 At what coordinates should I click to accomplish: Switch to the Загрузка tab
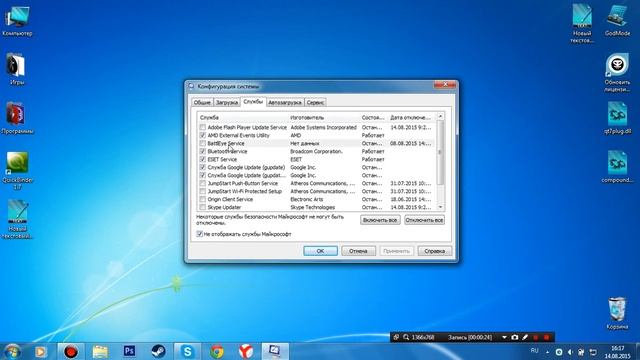click(x=227, y=102)
